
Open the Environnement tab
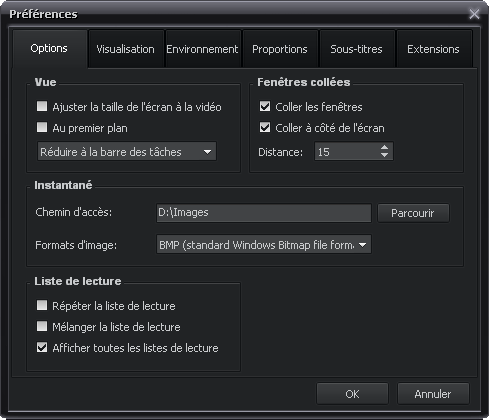(x=202, y=49)
